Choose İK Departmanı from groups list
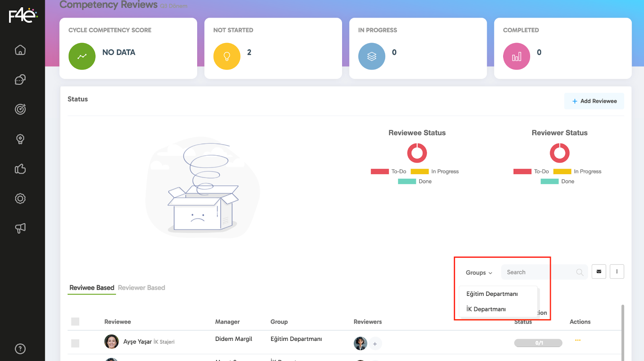 click(x=486, y=309)
